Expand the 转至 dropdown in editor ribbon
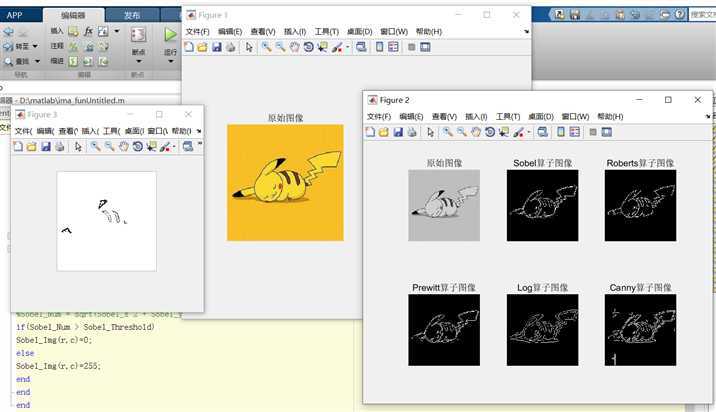Image resolution: width=716 pixels, height=412 pixels. click(35, 46)
